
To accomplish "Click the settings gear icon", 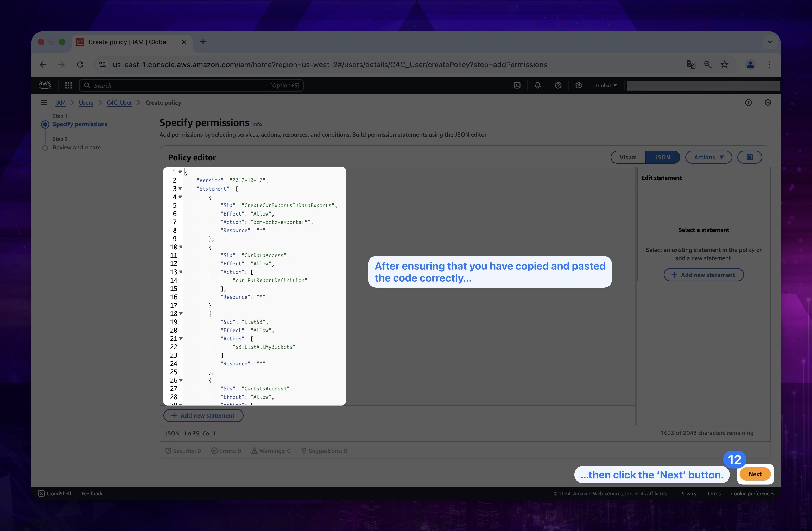I will (578, 85).
